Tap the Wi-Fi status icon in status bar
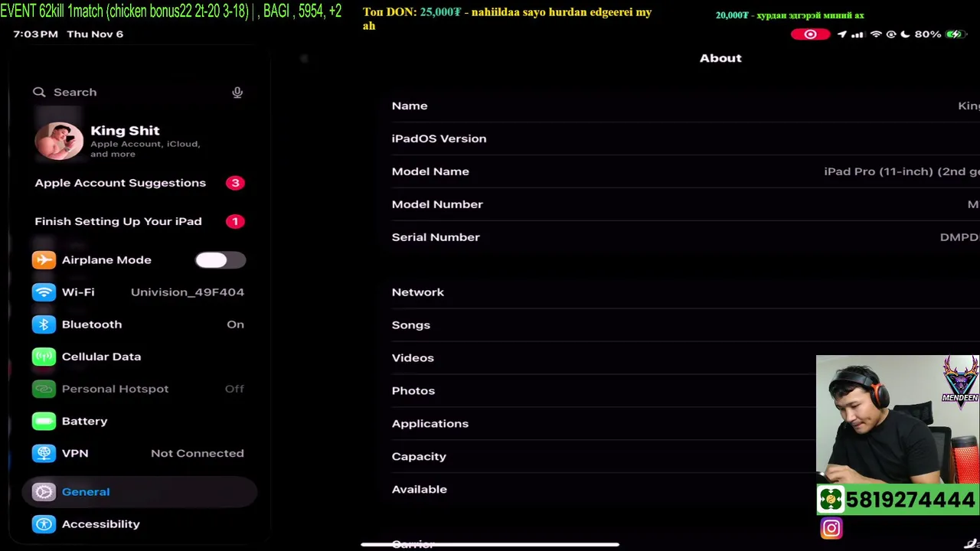980x551 pixels. pyautogui.click(x=877, y=34)
